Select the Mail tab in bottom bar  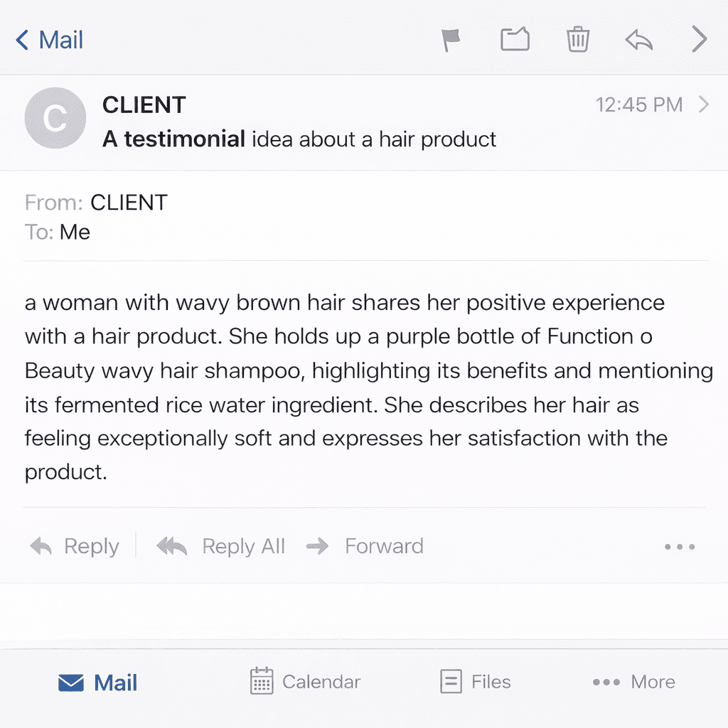coord(97,682)
